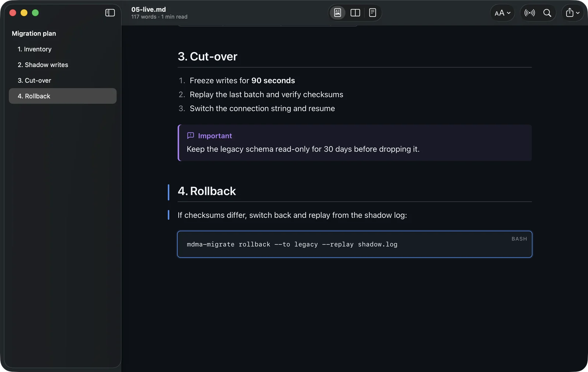
Task: Click the Migration plan sidebar title
Action: tap(34, 33)
